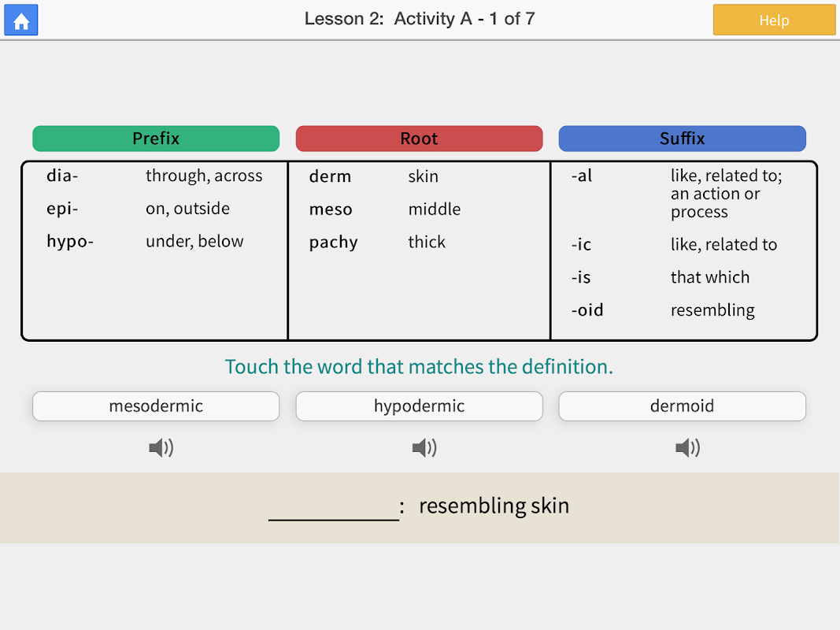Click the lesson title text
This screenshot has width=840, height=630.
pos(420,19)
